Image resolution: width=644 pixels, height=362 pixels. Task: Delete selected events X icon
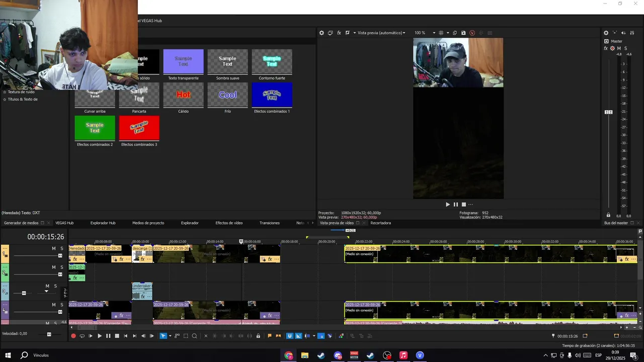206,336
